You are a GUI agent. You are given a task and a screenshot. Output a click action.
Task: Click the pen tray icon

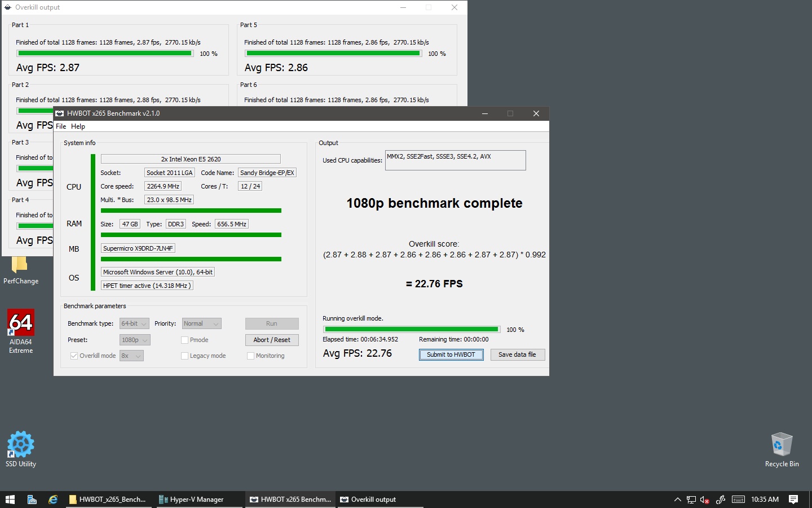721,500
